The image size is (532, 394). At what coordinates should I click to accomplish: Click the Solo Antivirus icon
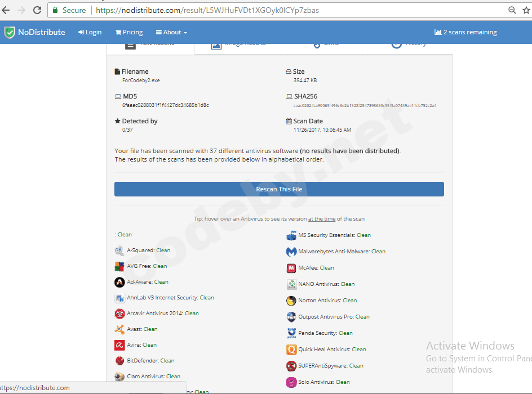click(291, 382)
